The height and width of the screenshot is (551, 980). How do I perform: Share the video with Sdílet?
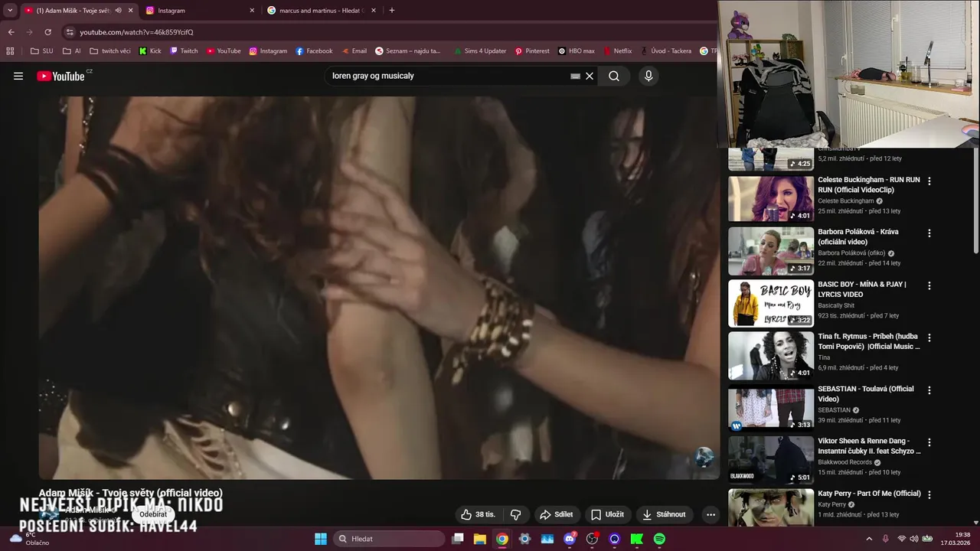(556, 514)
